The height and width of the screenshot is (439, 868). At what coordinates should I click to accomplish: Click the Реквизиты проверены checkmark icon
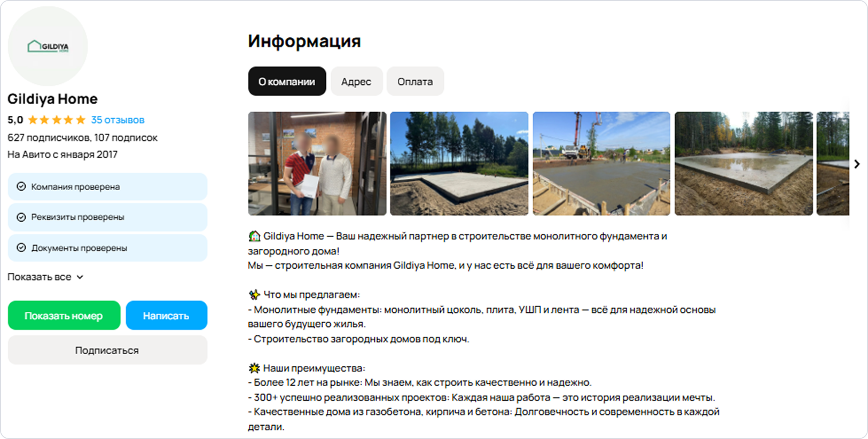point(21,217)
